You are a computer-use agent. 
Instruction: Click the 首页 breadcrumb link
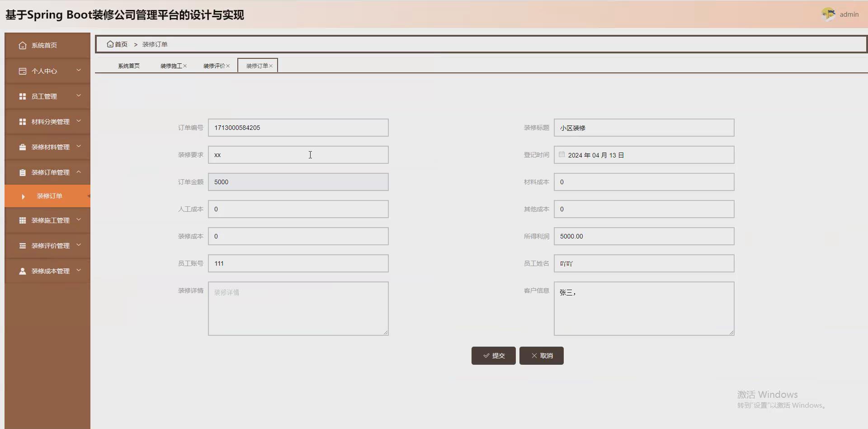[121, 44]
